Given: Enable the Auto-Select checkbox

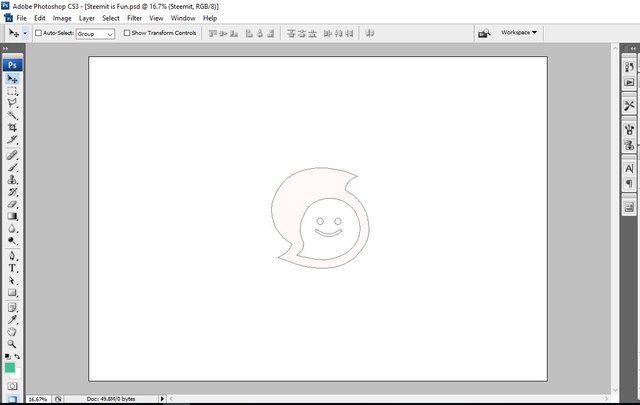Looking at the screenshot, I should tap(38, 33).
